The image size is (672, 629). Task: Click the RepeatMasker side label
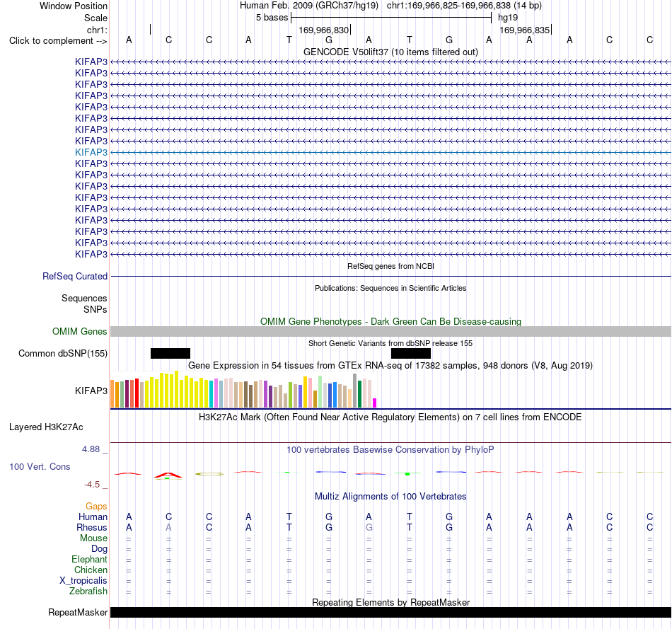[x=78, y=612]
